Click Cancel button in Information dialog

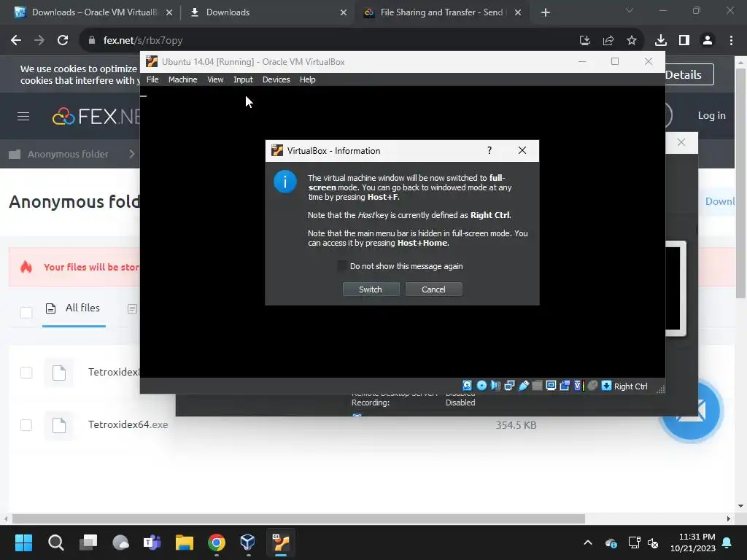[x=433, y=289]
